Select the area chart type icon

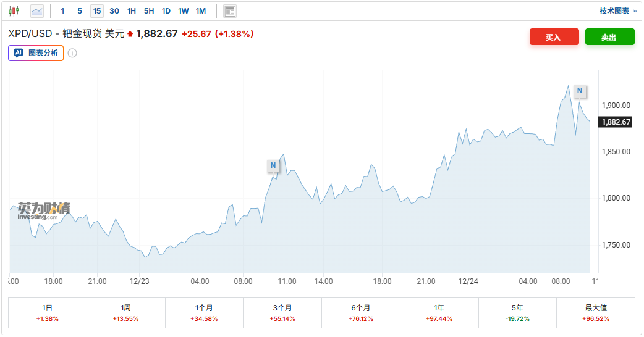tap(37, 11)
